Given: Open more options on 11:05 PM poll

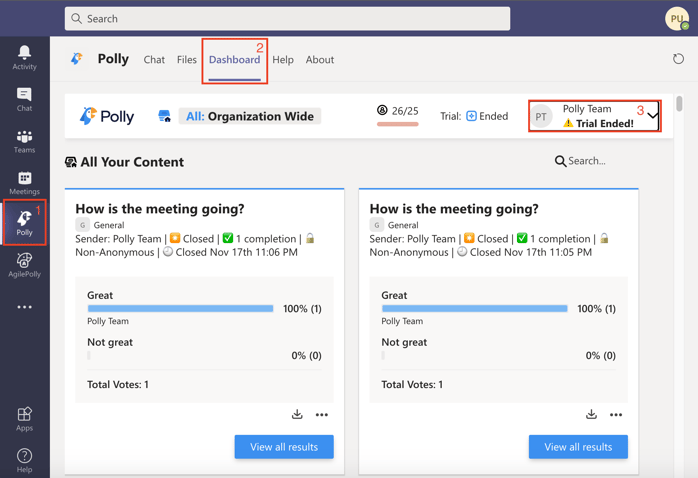Looking at the screenshot, I should tap(616, 415).
